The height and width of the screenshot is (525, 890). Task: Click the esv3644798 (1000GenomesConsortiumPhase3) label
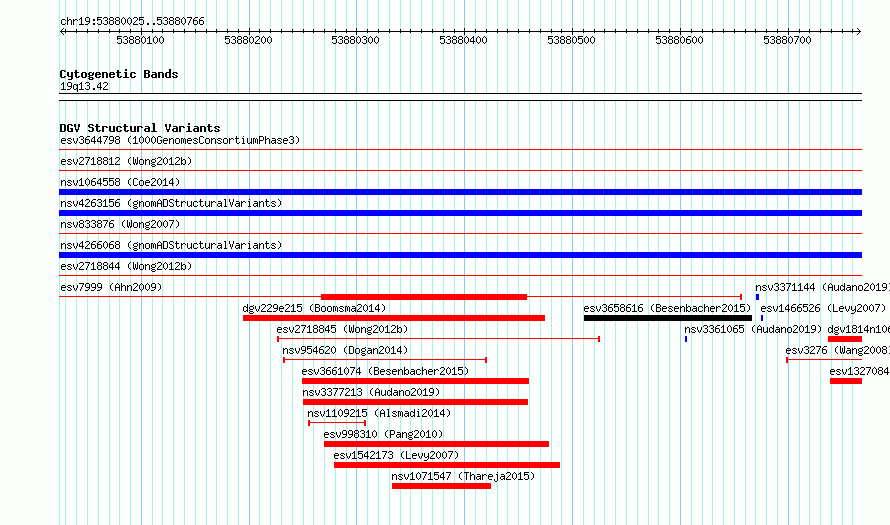coord(180,140)
